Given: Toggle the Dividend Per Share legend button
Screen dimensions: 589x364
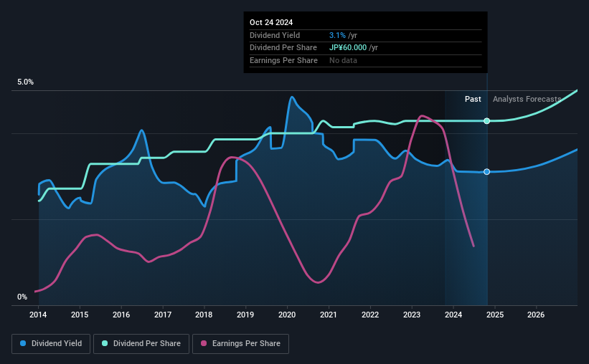Looking at the screenshot, I should [141, 344].
